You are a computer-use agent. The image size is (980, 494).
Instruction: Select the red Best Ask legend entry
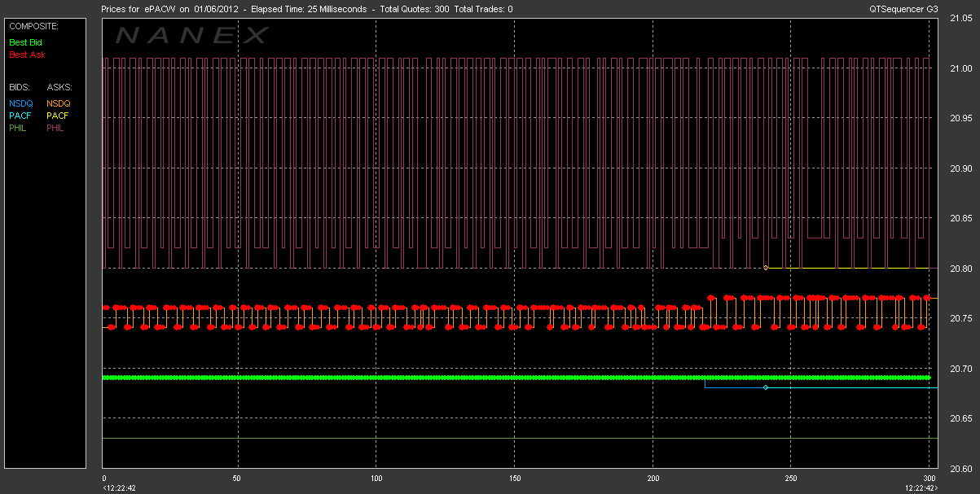point(27,55)
